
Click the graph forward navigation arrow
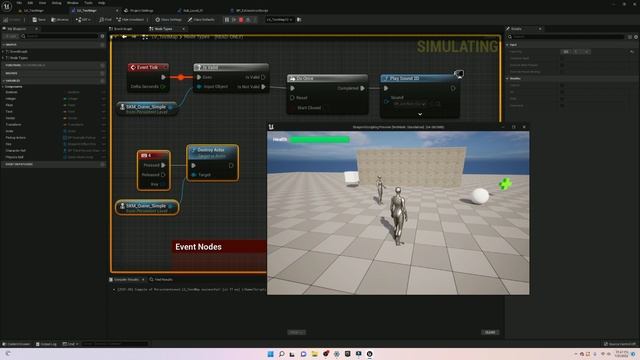point(134,37)
